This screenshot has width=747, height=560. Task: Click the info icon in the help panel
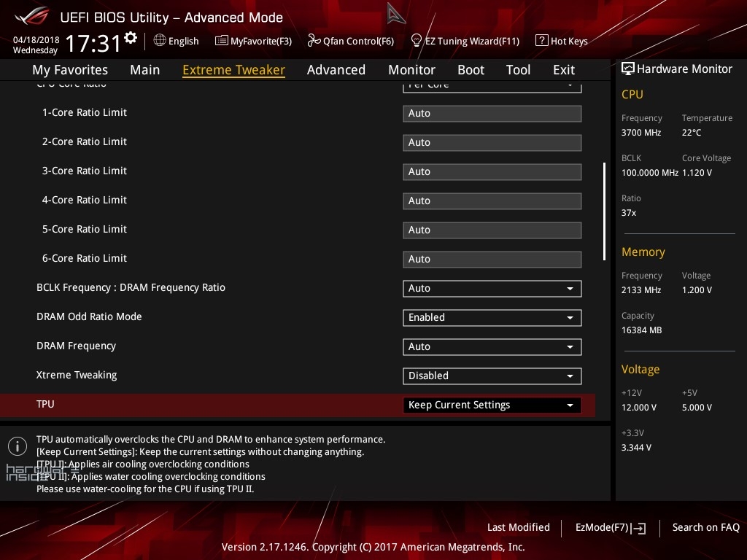[17, 446]
